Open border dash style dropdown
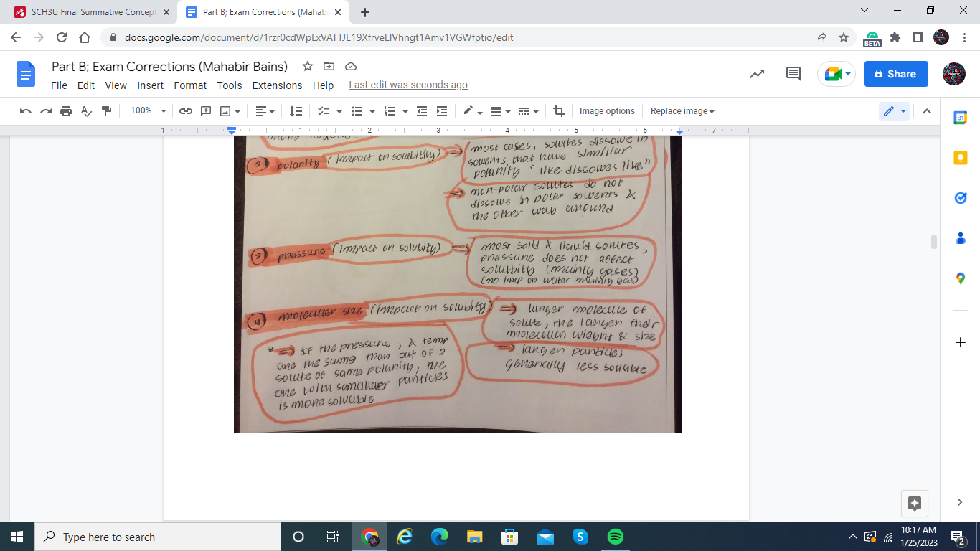 click(528, 111)
